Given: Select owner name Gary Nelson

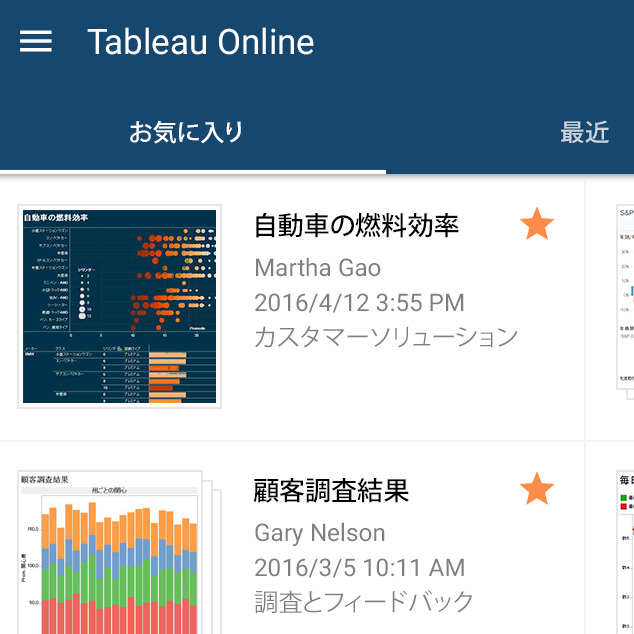Looking at the screenshot, I should point(320,532).
